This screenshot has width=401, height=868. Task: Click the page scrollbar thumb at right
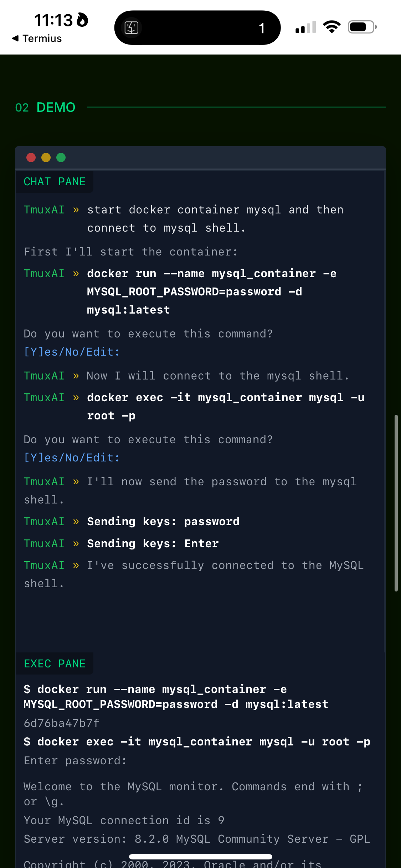tap(396, 503)
